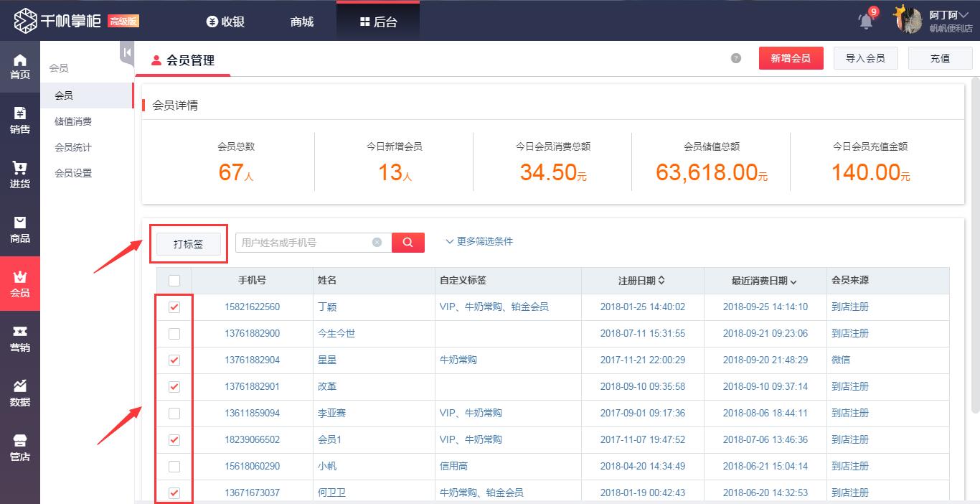Image resolution: width=980 pixels, height=504 pixels.
Task: Click tag cell VIP、牛奶常购、铂金会员
Action: (x=494, y=307)
